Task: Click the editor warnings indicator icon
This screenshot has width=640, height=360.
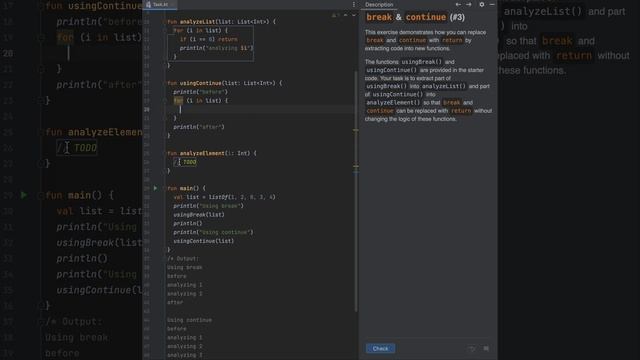Action: pyautogui.click(x=335, y=16)
